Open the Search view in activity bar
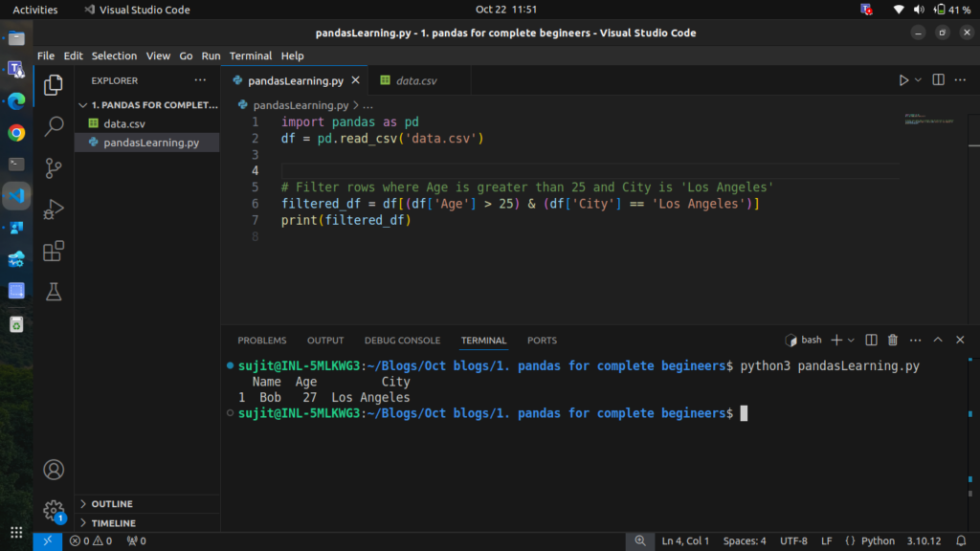 pos(54,125)
